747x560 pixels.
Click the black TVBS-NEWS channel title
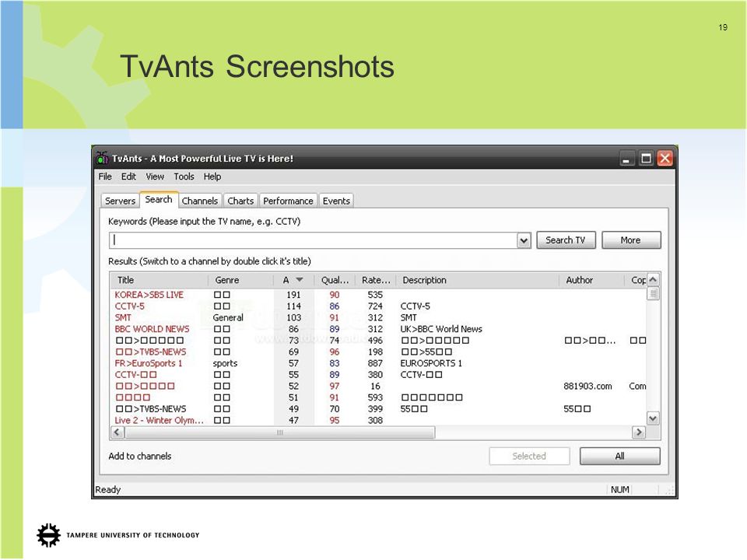(x=151, y=409)
